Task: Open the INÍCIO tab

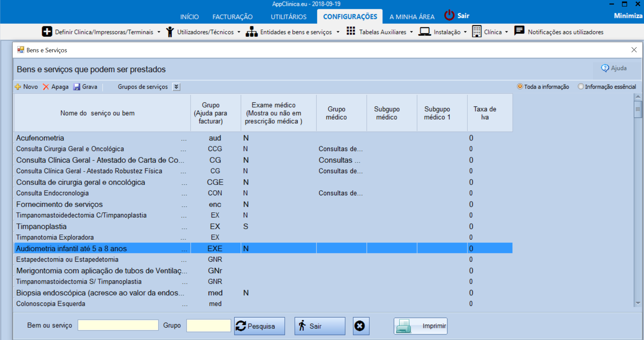Action: point(190,17)
